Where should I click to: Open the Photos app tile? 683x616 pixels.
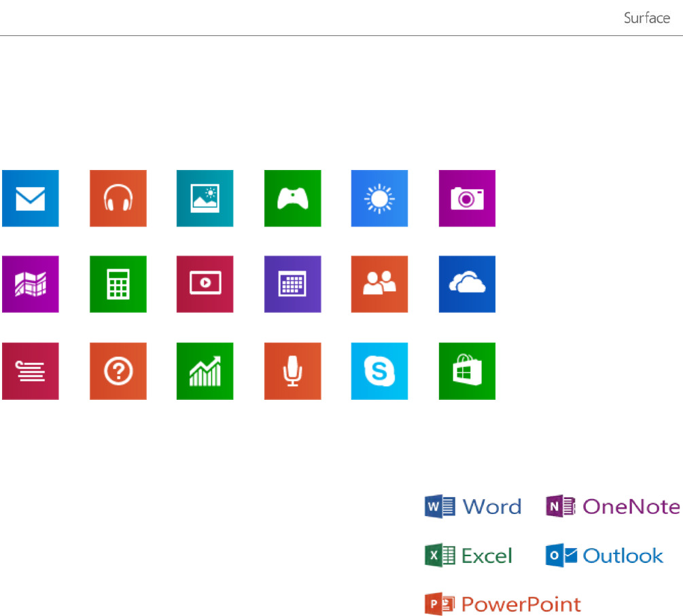[205, 199]
